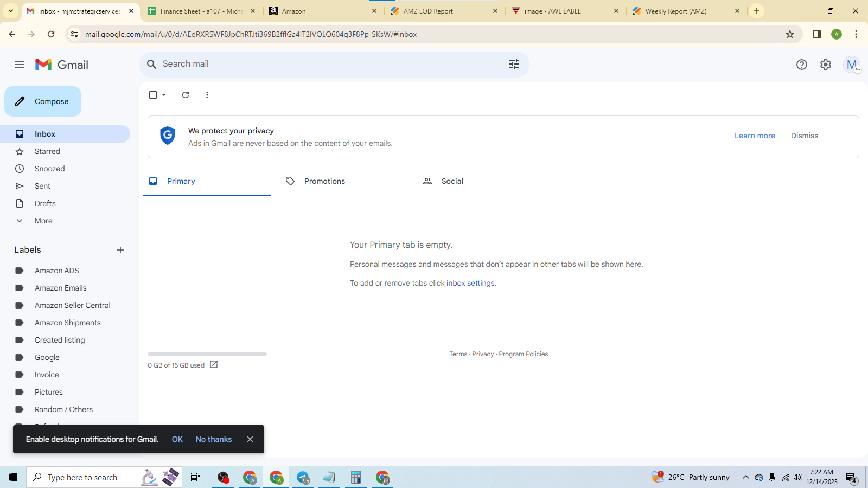Click the browser address bar URL

[251, 34]
